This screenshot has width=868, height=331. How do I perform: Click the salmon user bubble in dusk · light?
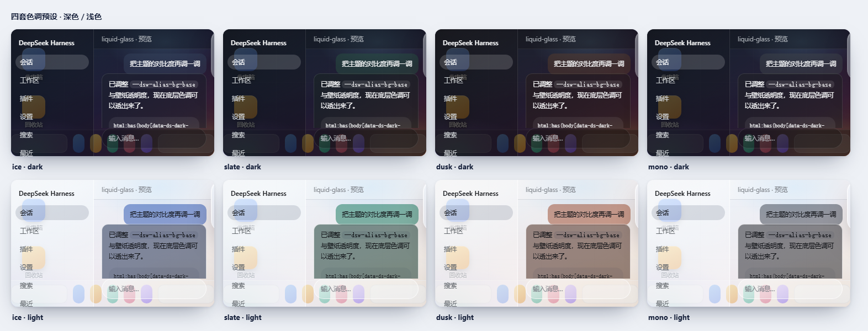589,214
